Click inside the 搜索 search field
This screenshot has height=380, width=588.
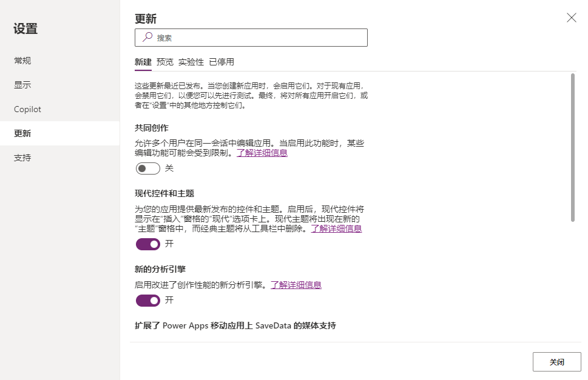(243, 37)
